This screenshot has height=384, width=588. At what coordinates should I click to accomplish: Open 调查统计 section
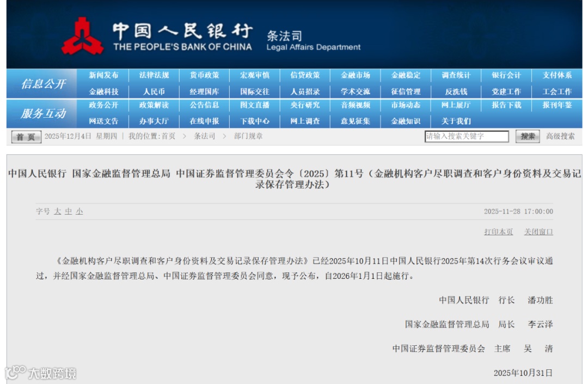[456, 75]
